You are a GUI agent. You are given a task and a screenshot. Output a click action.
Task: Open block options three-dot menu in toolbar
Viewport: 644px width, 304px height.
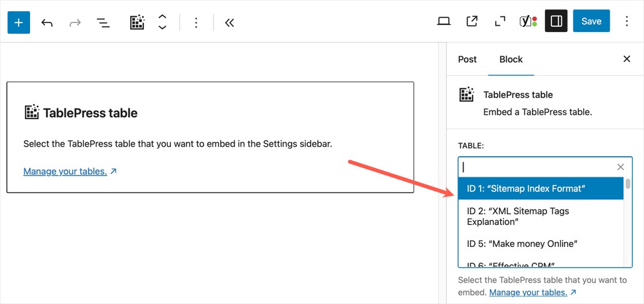197,23
